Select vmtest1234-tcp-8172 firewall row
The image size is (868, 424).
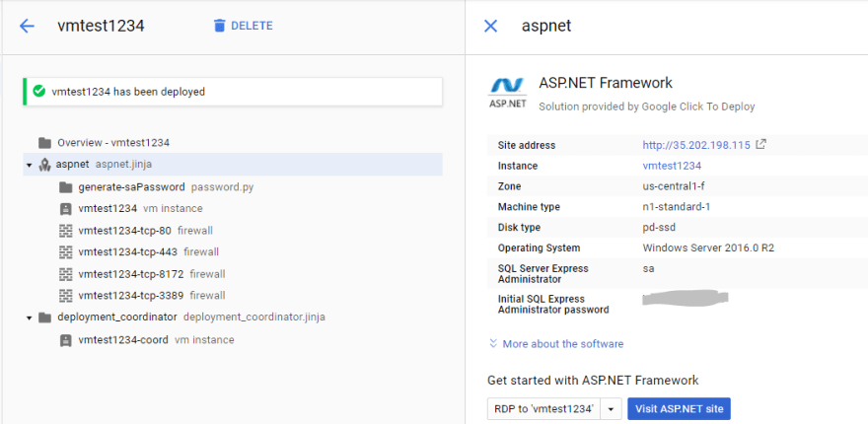(x=152, y=274)
